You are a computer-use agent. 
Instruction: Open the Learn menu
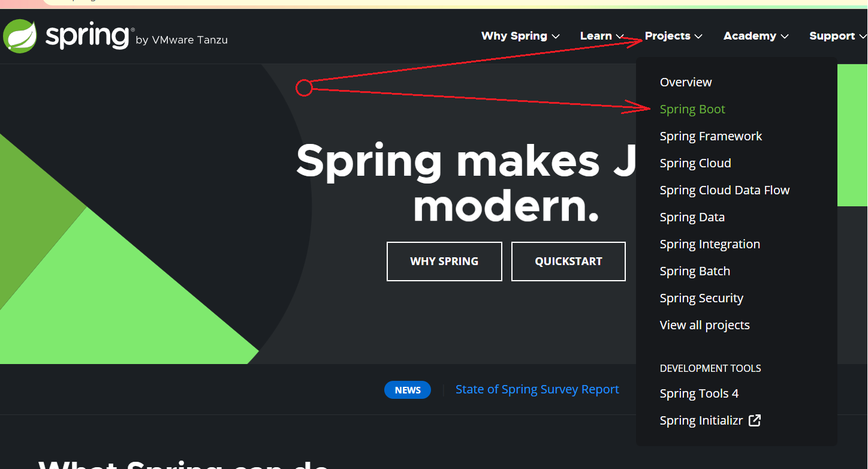pyautogui.click(x=602, y=36)
